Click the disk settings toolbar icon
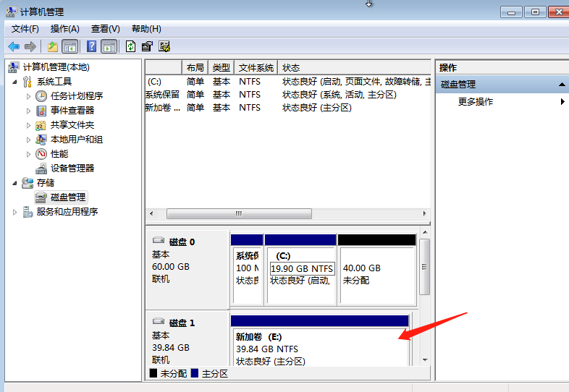 pyautogui.click(x=164, y=46)
